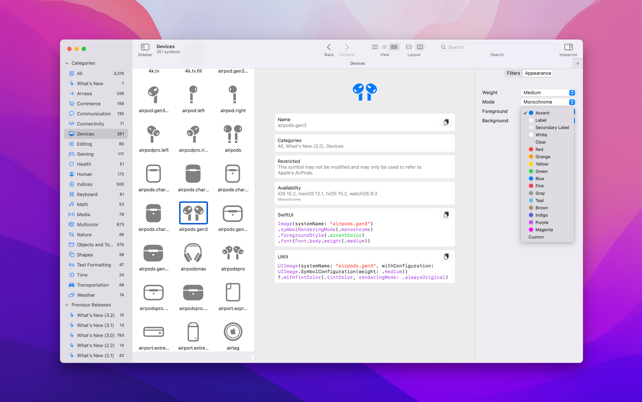643x402 pixels.
Task: Open the Transportation category
Action: tap(96, 285)
